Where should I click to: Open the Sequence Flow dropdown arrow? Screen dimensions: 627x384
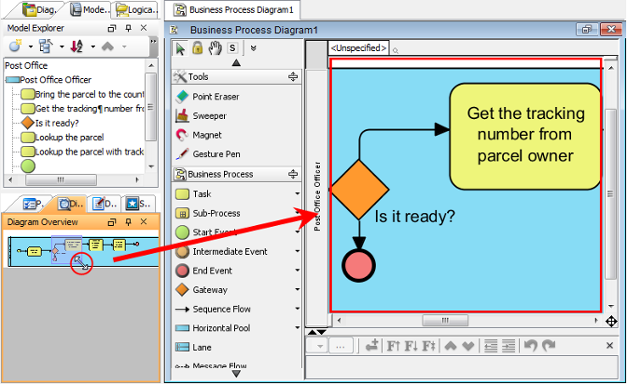coord(298,308)
